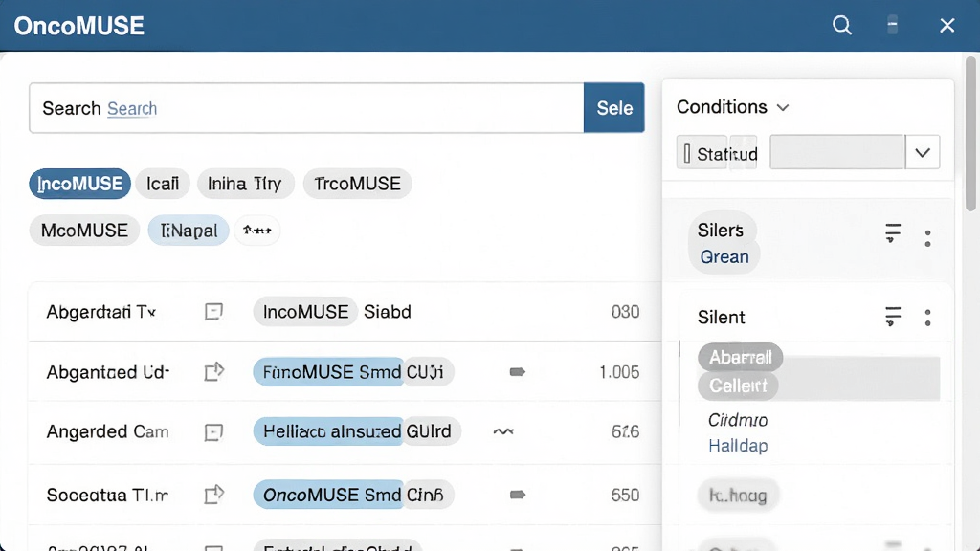The width and height of the screenshot is (980, 551).
Task: Click the empty field next to Statiud
Action: click(x=837, y=152)
